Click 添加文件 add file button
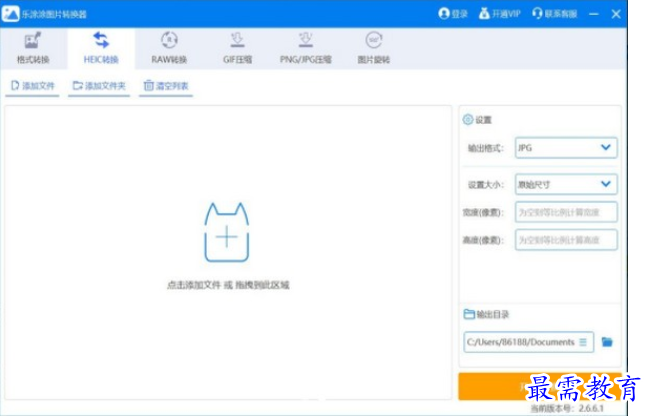The image size is (649, 420). [x=32, y=86]
